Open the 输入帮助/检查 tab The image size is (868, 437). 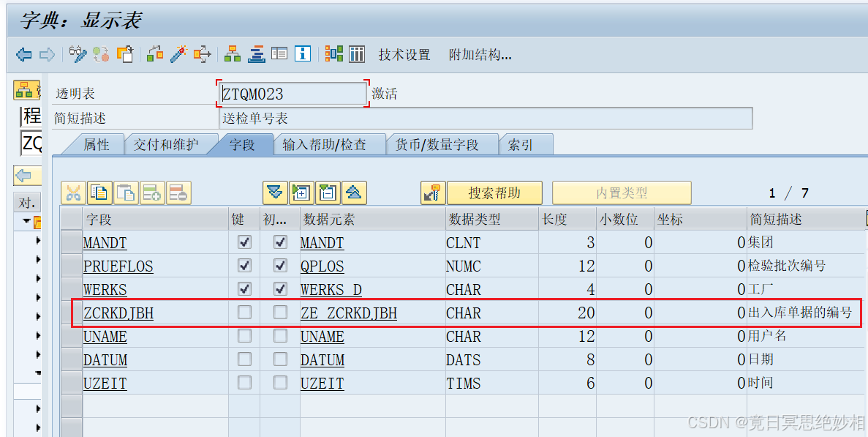pos(325,144)
